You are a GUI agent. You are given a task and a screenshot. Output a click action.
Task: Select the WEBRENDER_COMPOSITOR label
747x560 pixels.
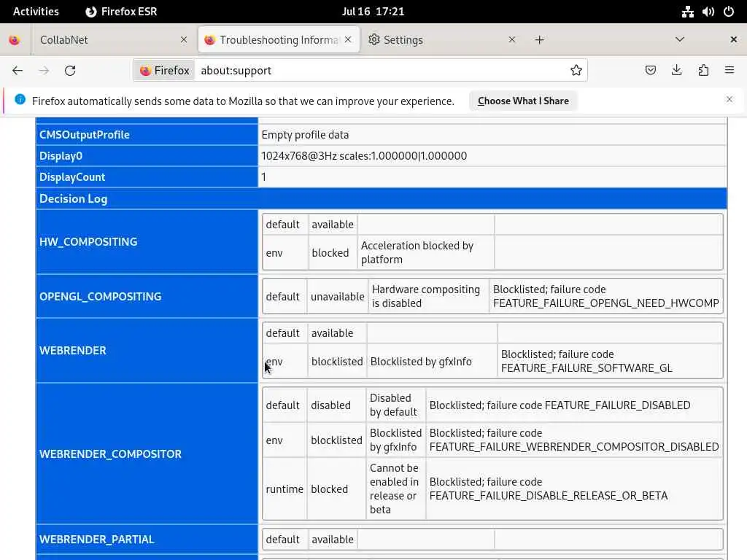click(x=110, y=454)
